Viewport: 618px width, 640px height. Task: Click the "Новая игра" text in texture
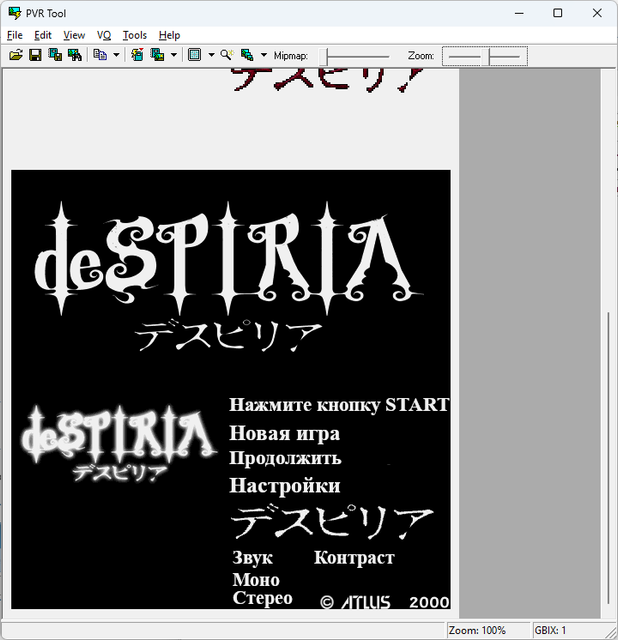point(285,433)
